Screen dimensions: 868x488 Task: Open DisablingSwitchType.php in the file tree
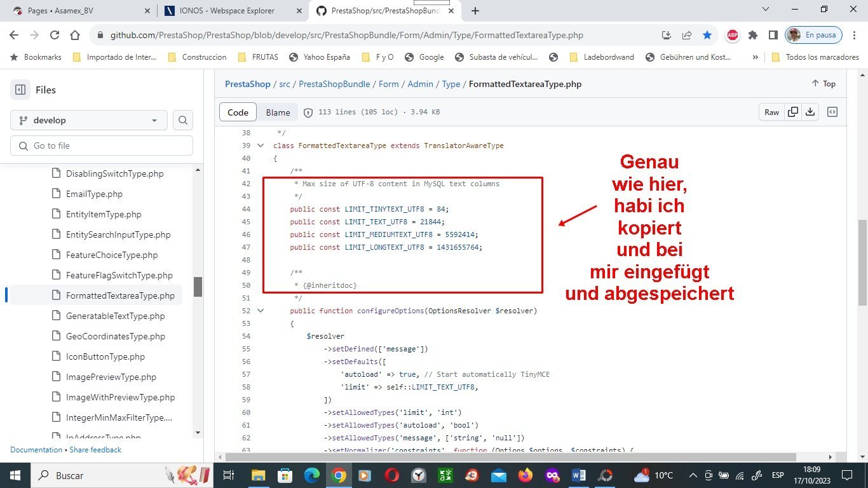(x=114, y=173)
